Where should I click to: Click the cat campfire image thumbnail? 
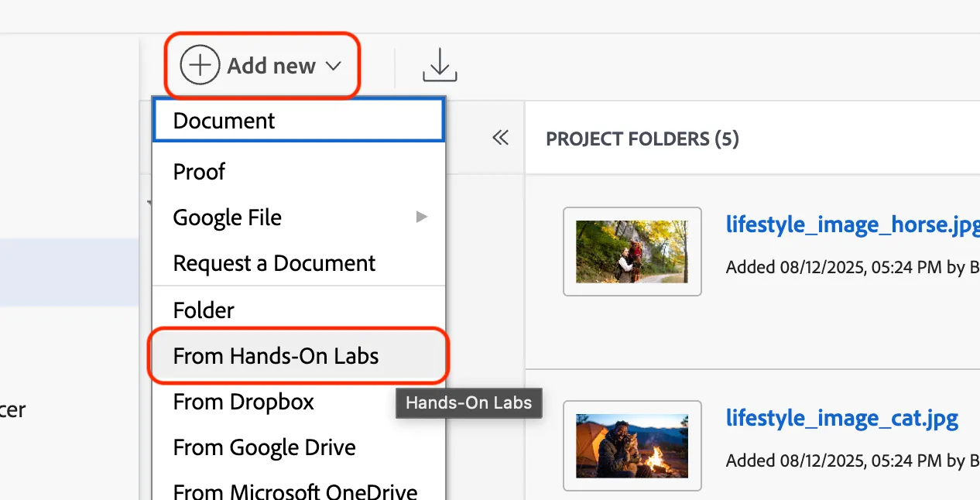(632, 445)
